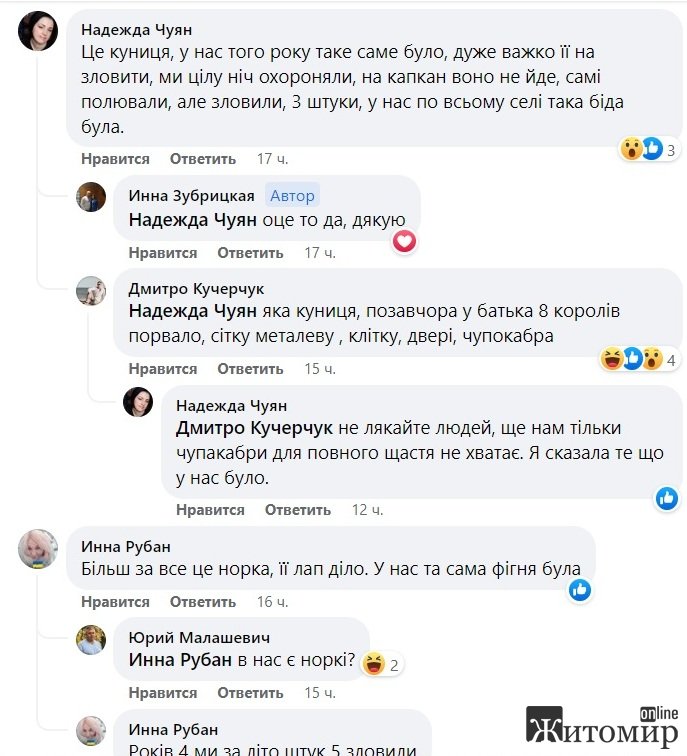
Task: Open Инна Зубрицкая's avatar photo
Action: pyautogui.click(x=91, y=197)
